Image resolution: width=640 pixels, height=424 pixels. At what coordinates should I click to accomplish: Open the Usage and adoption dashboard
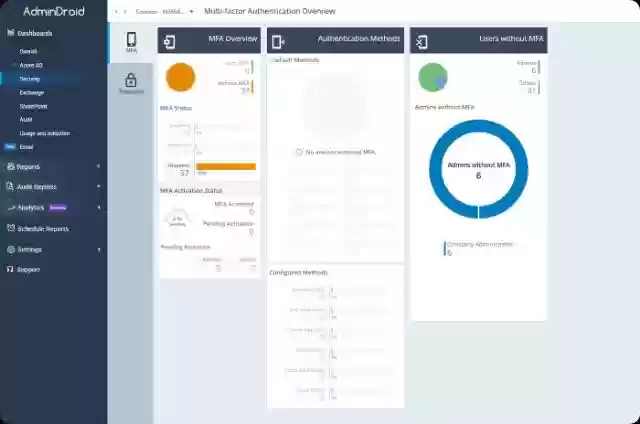(44, 133)
